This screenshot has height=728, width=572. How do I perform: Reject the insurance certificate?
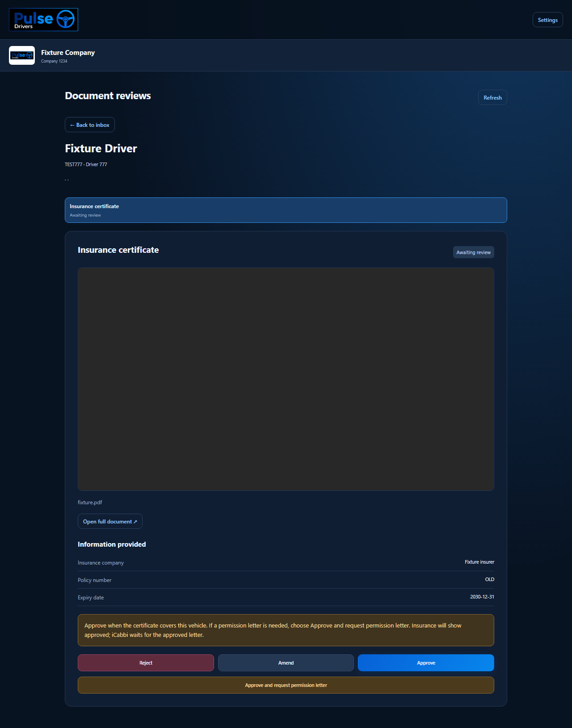(146, 663)
